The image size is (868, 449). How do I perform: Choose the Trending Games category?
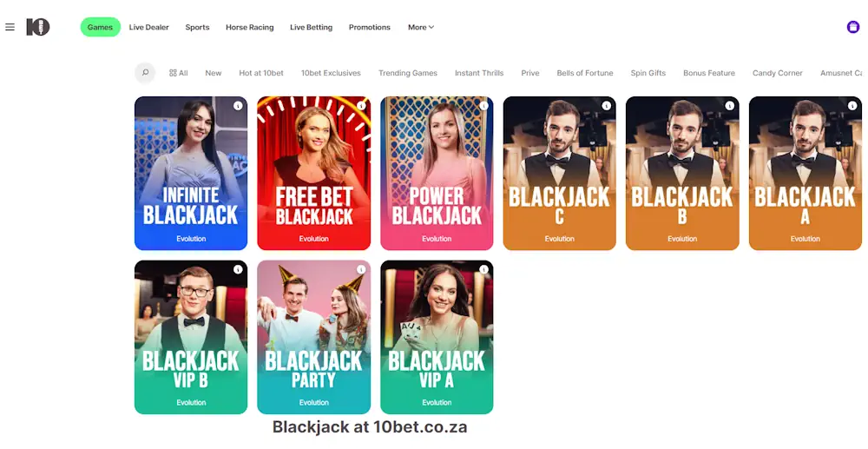[408, 73]
